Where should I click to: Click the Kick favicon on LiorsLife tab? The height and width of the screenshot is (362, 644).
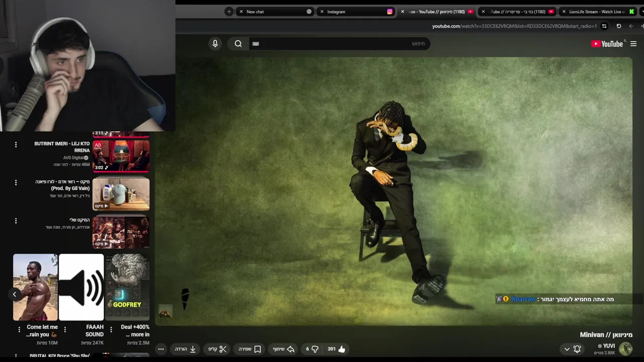pyautogui.click(x=631, y=12)
